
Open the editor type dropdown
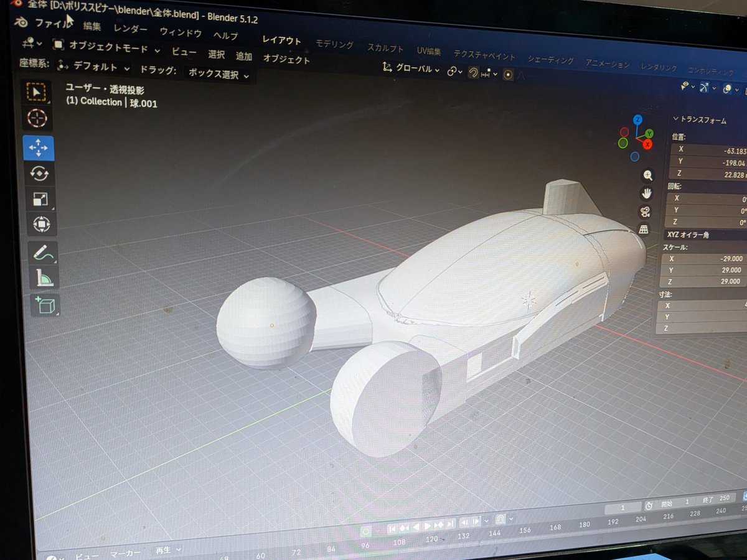[32, 43]
